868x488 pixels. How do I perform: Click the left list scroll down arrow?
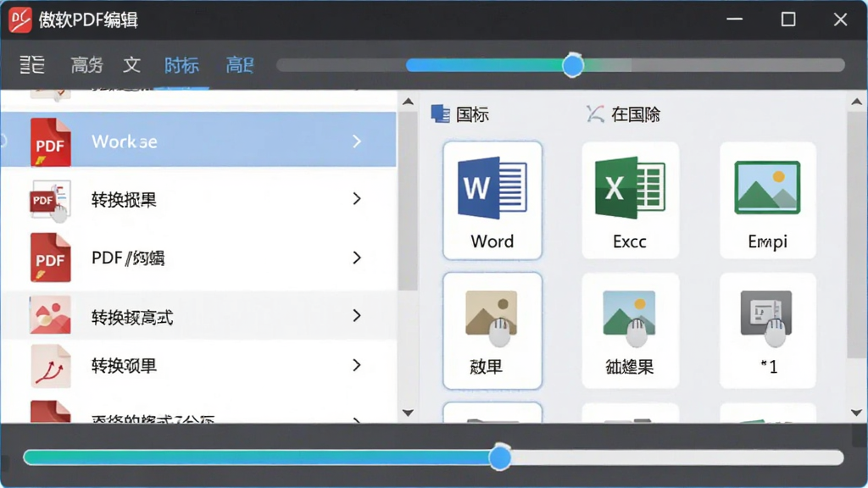[408, 413]
